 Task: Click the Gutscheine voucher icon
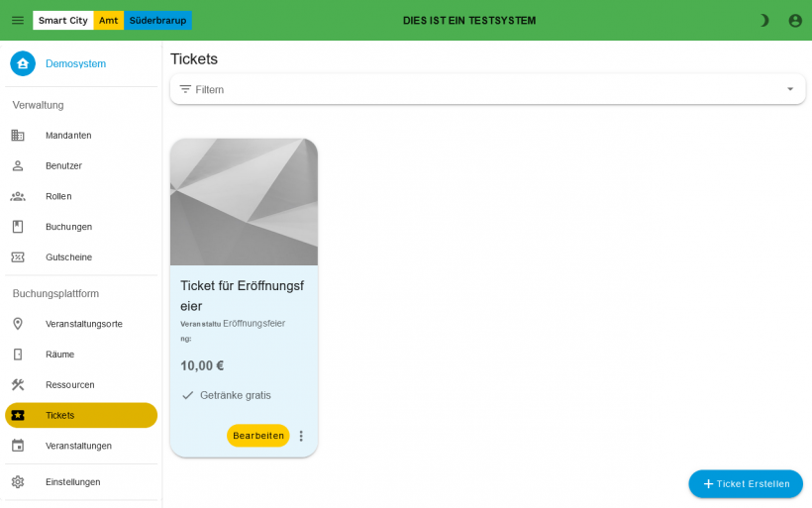pos(18,257)
